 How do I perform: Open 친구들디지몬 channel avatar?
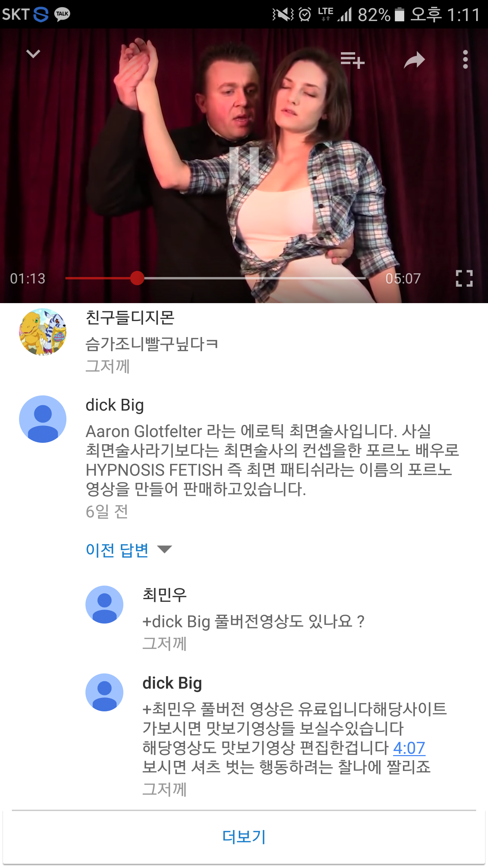click(42, 332)
